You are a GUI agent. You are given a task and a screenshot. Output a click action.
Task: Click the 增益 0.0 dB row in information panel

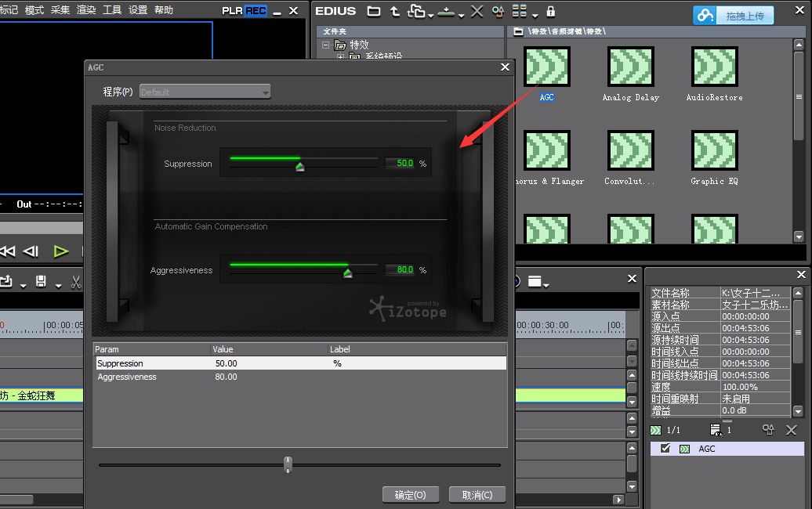coord(720,410)
